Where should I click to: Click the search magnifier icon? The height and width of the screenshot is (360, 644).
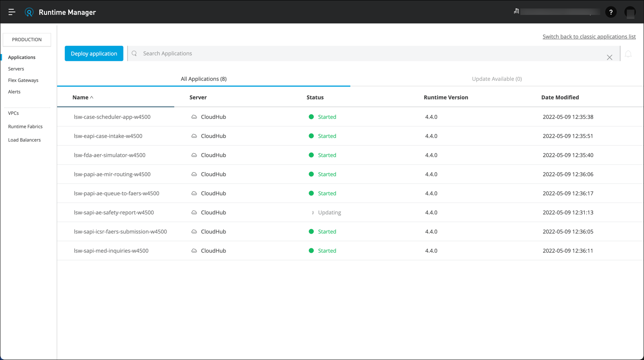[134, 53]
